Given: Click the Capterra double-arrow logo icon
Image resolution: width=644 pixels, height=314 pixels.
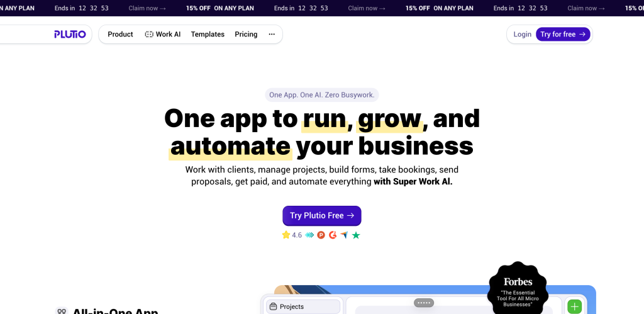Looking at the screenshot, I should point(309,235).
